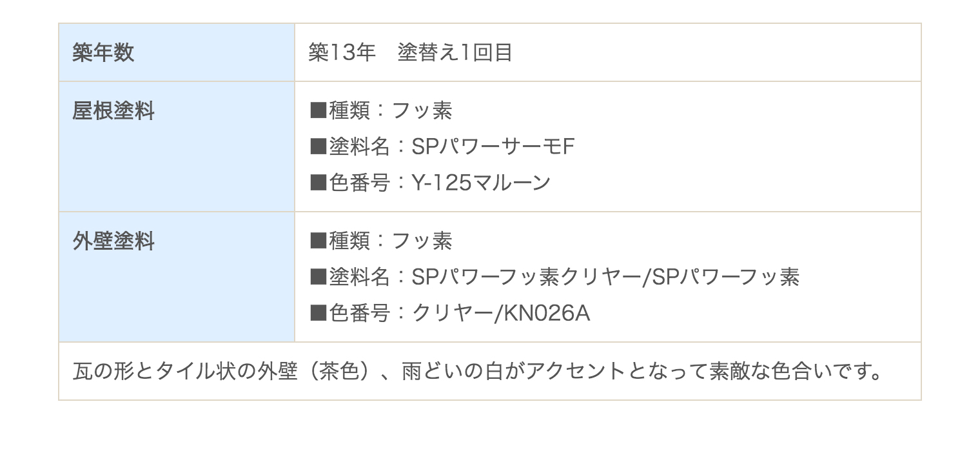Click square bullet before roof 種類

coord(318,111)
